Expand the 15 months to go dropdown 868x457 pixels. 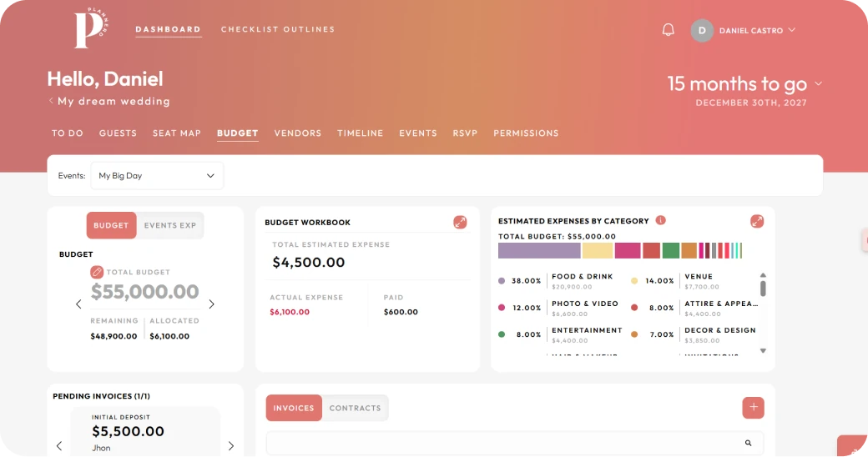point(818,84)
